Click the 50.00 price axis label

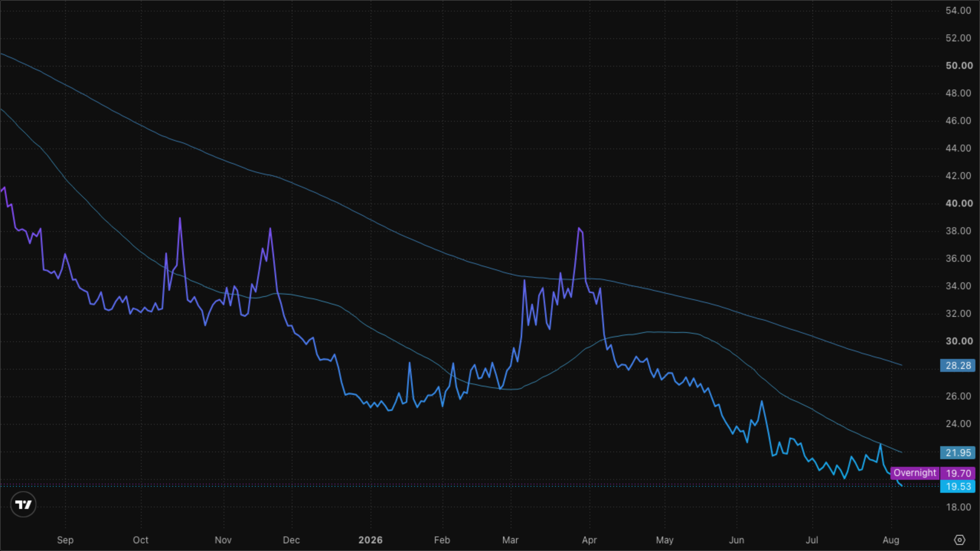coord(959,65)
